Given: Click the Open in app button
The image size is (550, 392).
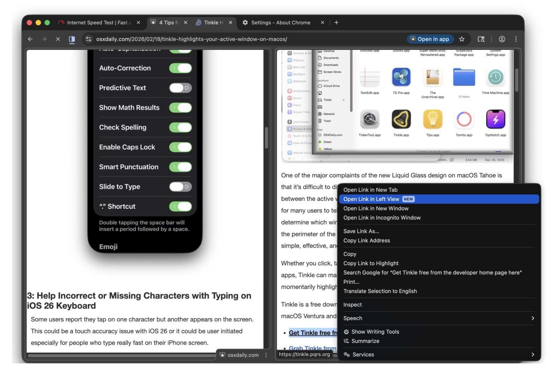Looking at the screenshot, I should (x=430, y=39).
